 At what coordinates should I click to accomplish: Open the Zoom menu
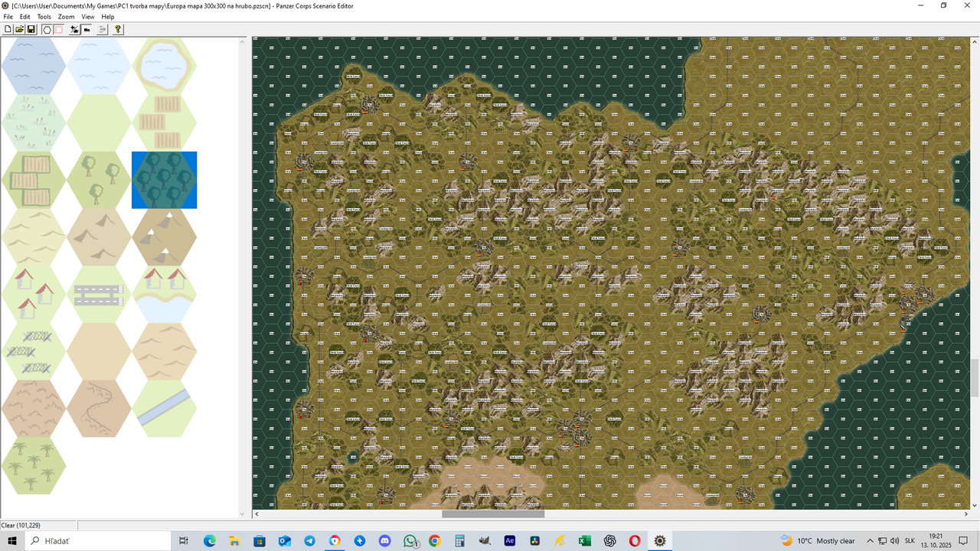67,17
